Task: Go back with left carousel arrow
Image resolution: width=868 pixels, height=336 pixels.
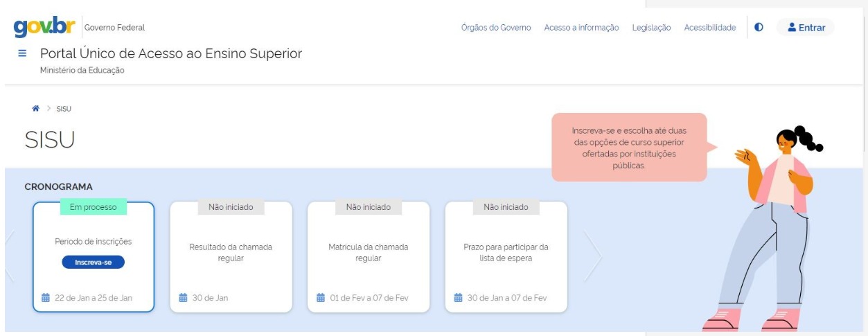Action: (10, 256)
